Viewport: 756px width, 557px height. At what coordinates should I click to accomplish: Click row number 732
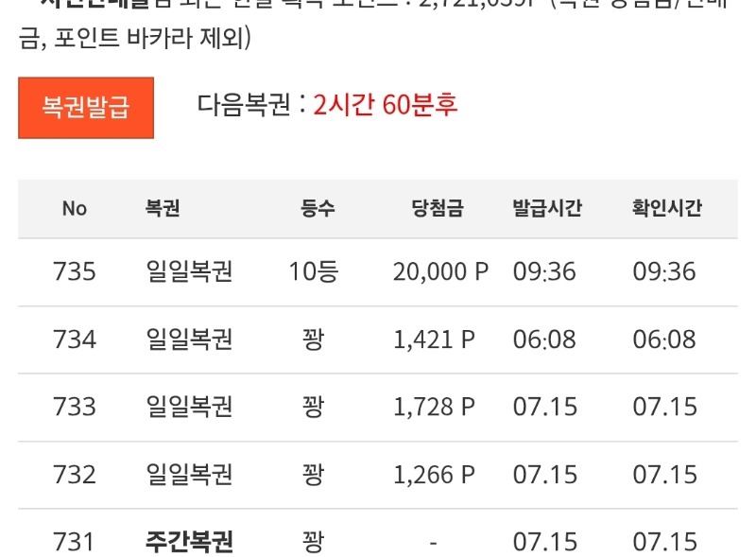(x=75, y=475)
